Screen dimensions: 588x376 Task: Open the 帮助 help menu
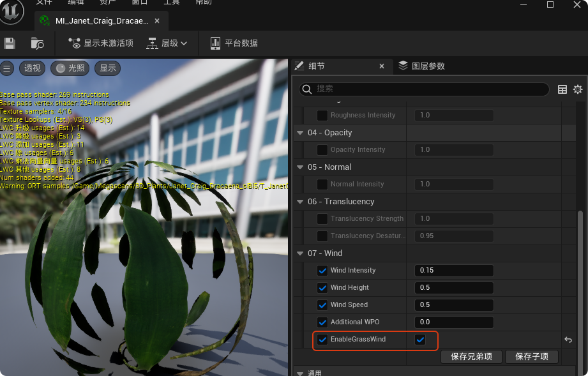click(x=204, y=3)
